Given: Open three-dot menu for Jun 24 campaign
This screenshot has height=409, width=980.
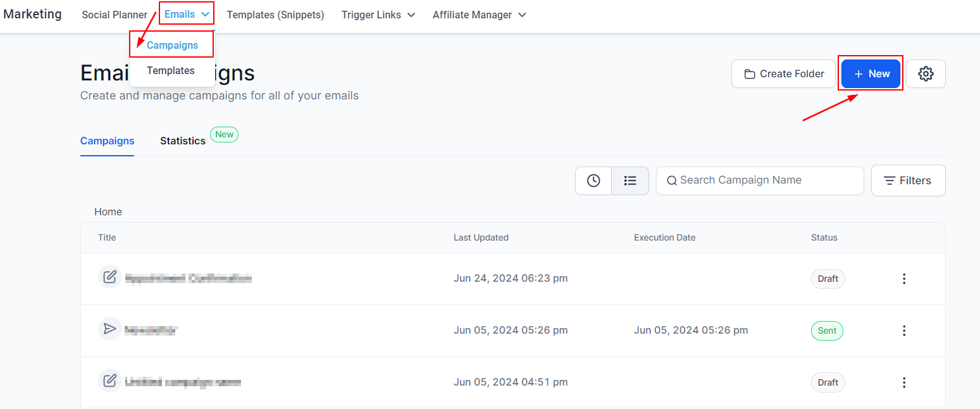Looking at the screenshot, I should coord(904,279).
